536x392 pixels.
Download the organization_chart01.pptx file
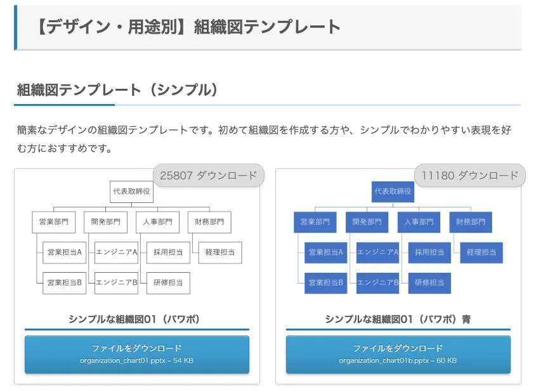pos(136,354)
